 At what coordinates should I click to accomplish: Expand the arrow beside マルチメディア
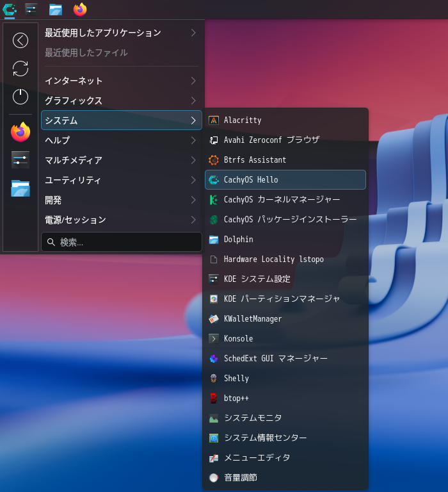(x=193, y=160)
